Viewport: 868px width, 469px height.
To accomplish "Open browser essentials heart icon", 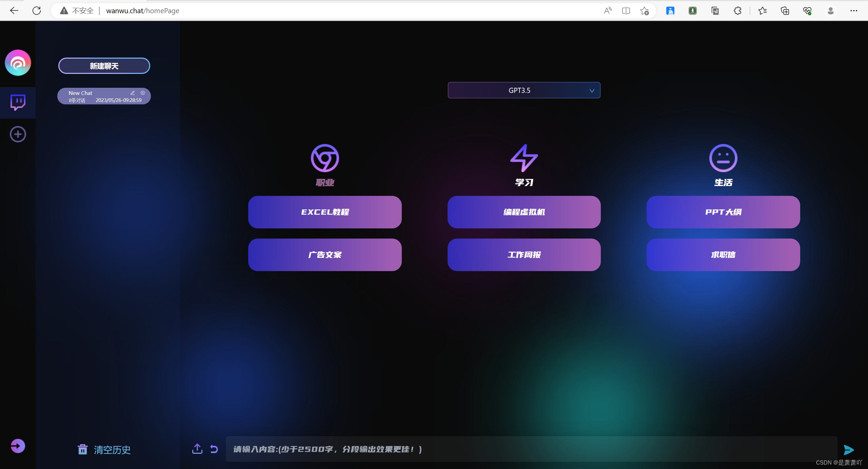I will point(807,11).
